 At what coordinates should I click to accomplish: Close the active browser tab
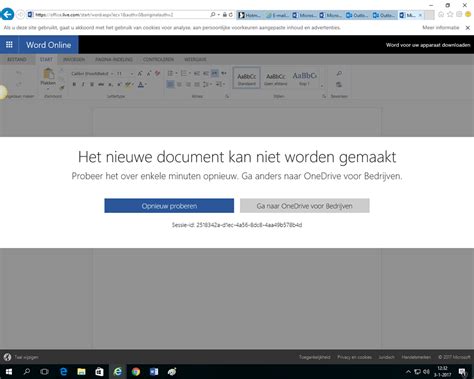click(x=420, y=15)
